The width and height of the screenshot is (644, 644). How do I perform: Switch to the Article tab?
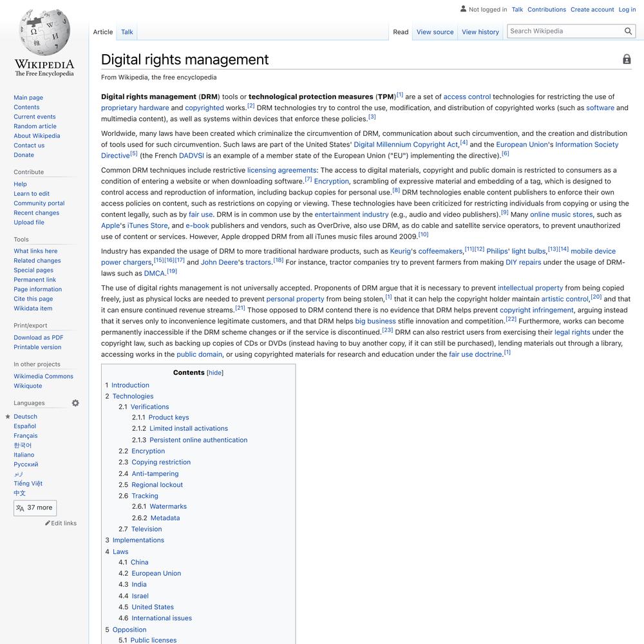pos(102,32)
